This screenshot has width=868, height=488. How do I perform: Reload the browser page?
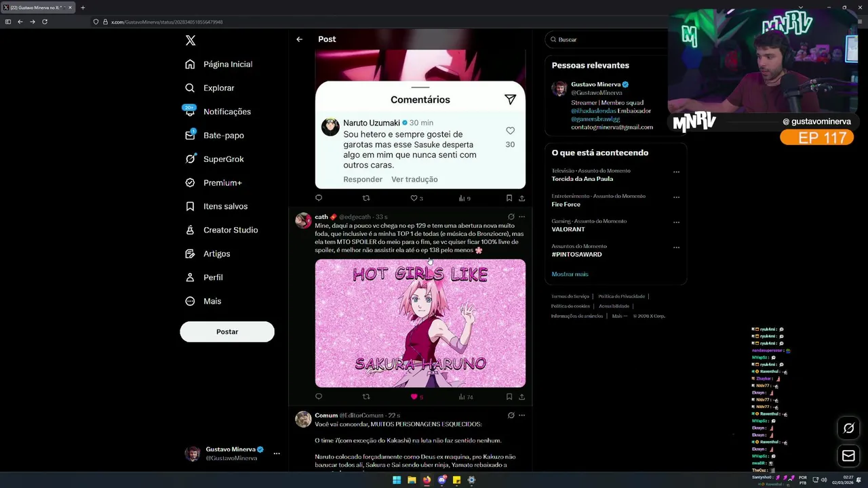(45, 22)
